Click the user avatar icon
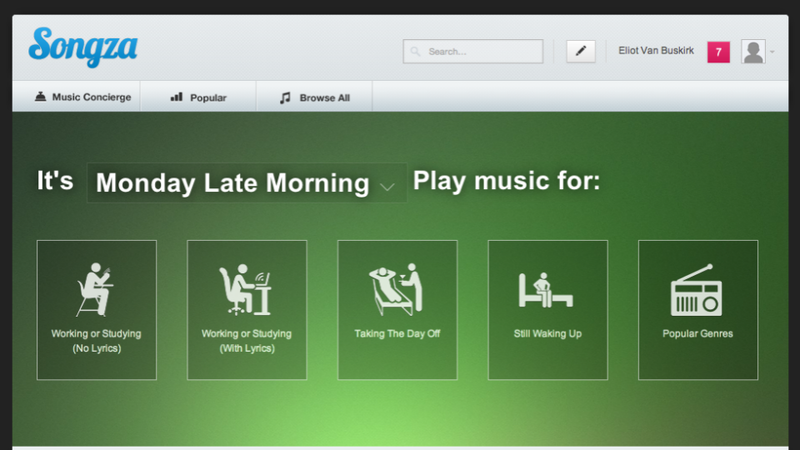Screen dimensions: 800x450 (754, 52)
